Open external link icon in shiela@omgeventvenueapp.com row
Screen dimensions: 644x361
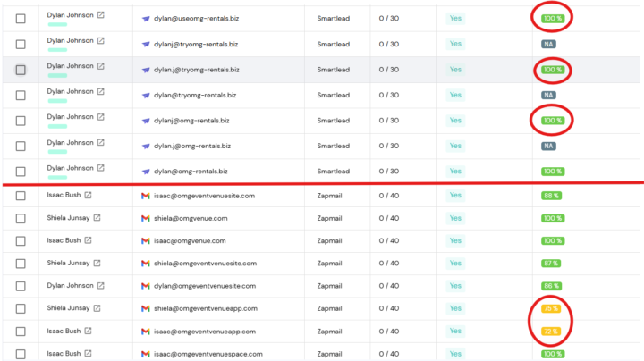coord(97,308)
